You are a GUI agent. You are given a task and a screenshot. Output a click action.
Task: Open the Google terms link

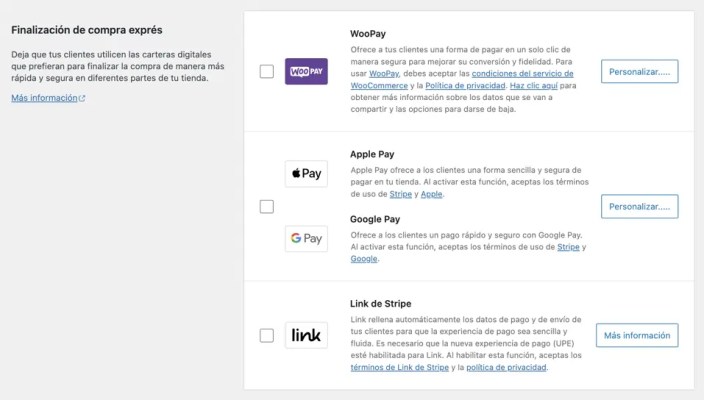pos(364,259)
